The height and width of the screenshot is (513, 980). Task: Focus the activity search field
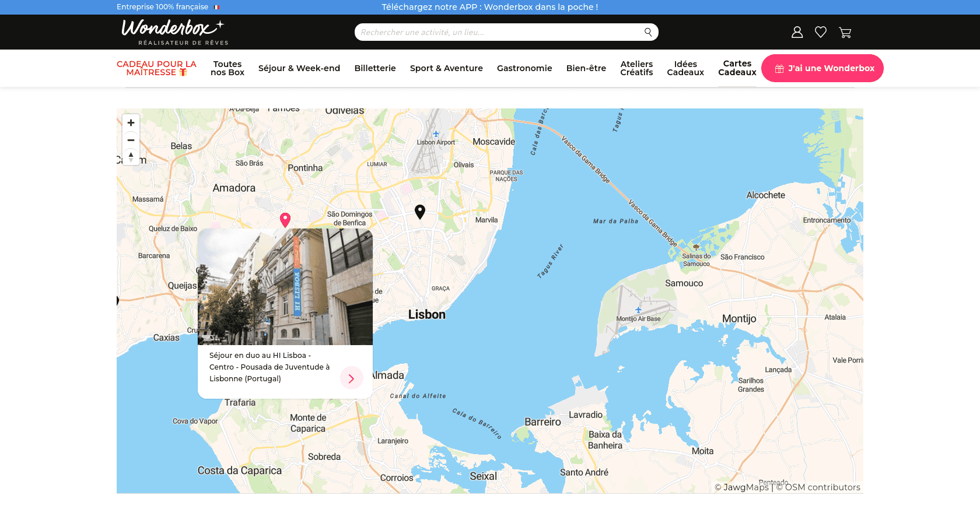tap(501, 32)
